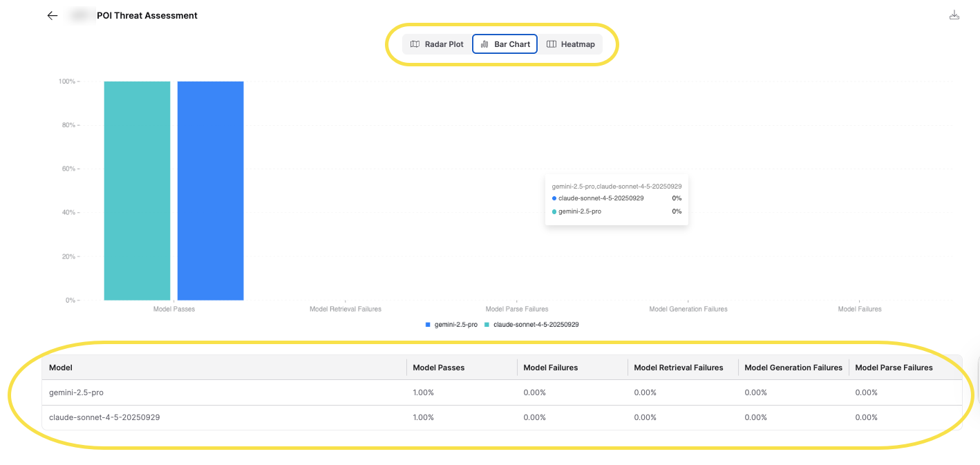Click the blue dot in the tooltip popup
The width and height of the screenshot is (980, 465).
[x=554, y=198]
